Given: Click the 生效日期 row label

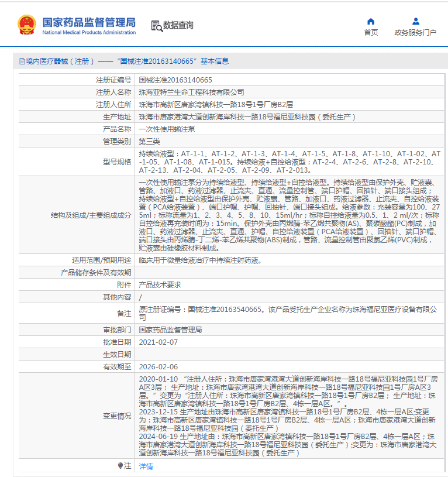Looking at the screenshot, I should [x=117, y=355].
